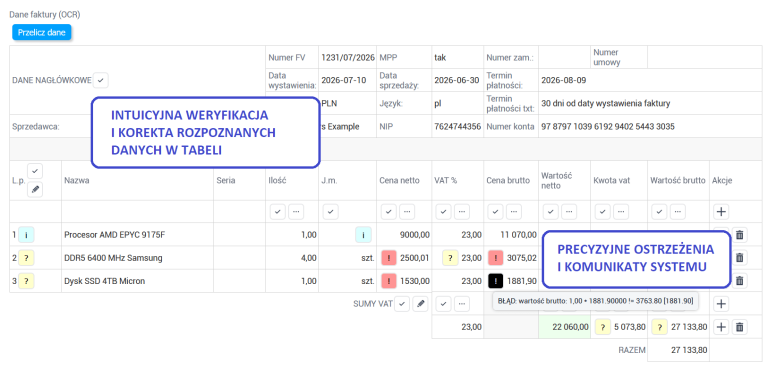Image resolution: width=768 pixels, height=370 pixels.
Task: Click the Data sprzedaży value 2026-06-30
Action: pyautogui.click(x=456, y=80)
